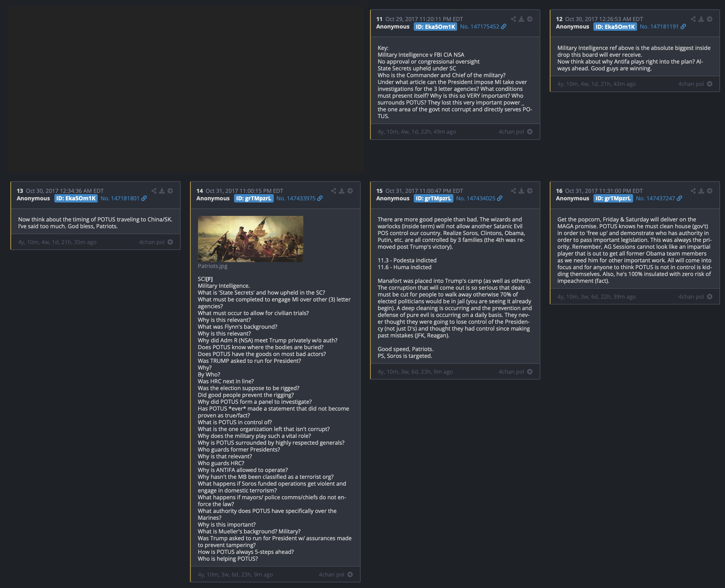Click timestamp Oct 29, 2017 11:20:11 PM EDT
The image size is (725, 588).
tap(424, 19)
